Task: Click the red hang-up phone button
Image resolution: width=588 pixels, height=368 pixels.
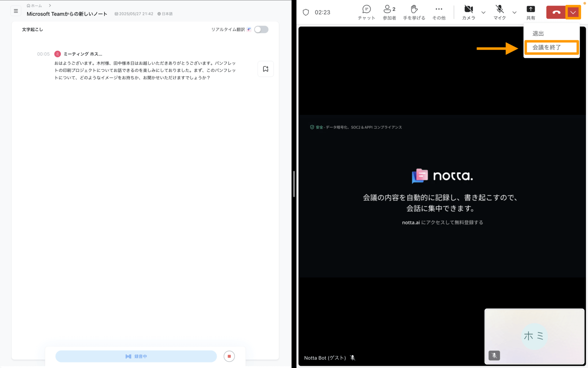Action: coord(556,12)
